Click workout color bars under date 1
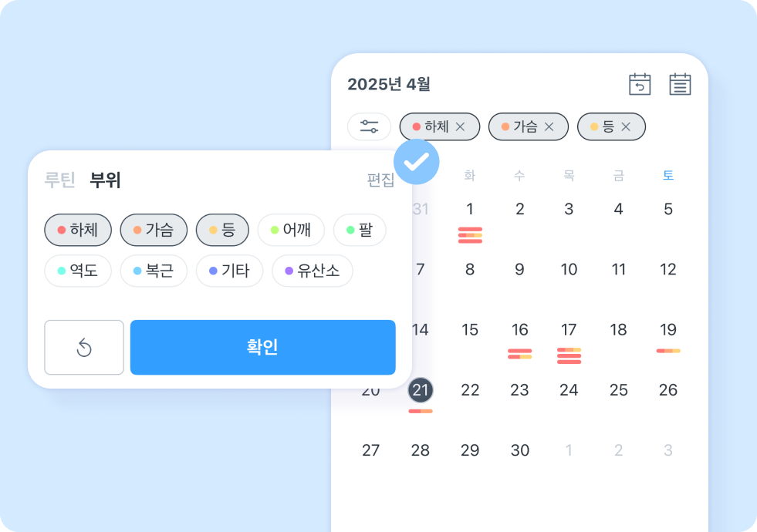 [x=470, y=235]
